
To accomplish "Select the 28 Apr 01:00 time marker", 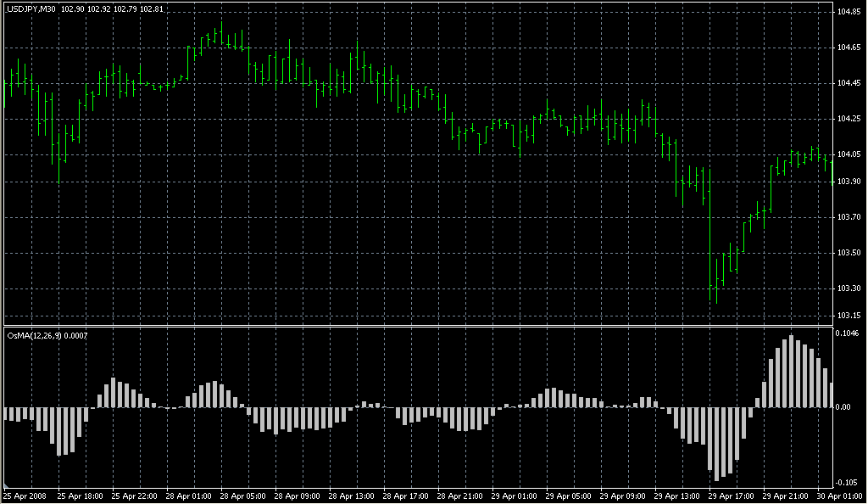I will coord(186,496).
